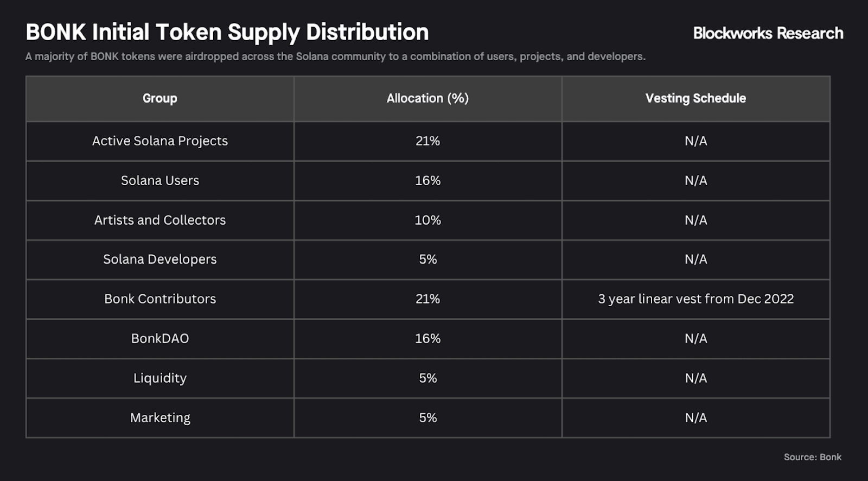This screenshot has width=868, height=481.
Task: Click the Active Solana Projects cell
Action: tap(160, 141)
